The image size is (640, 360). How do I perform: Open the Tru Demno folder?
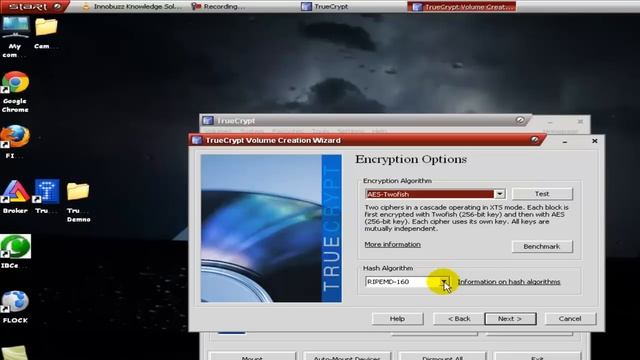pos(78,202)
